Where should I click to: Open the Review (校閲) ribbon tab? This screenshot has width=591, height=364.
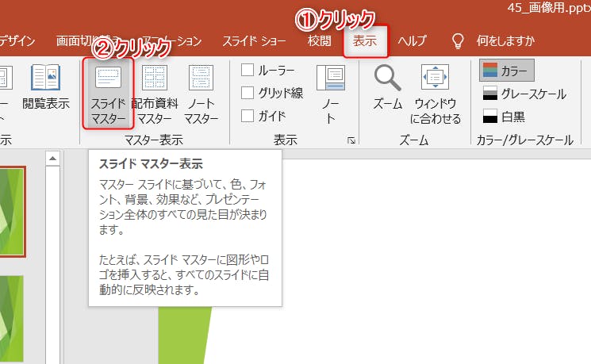coord(319,41)
